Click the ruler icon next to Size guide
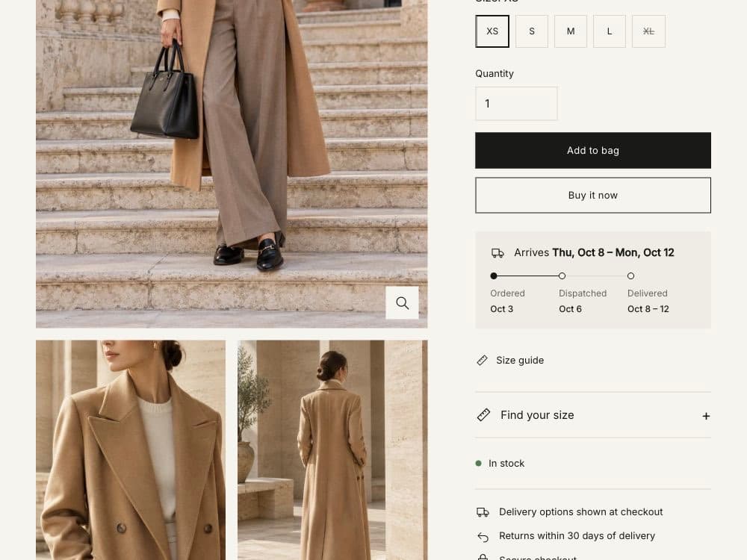The height and width of the screenshot is (560, 747). tap(482, 361)
